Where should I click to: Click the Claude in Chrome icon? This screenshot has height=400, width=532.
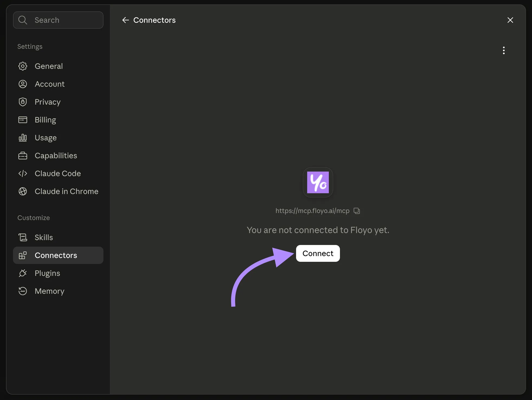pyautogui.click(x=23, y=191)
